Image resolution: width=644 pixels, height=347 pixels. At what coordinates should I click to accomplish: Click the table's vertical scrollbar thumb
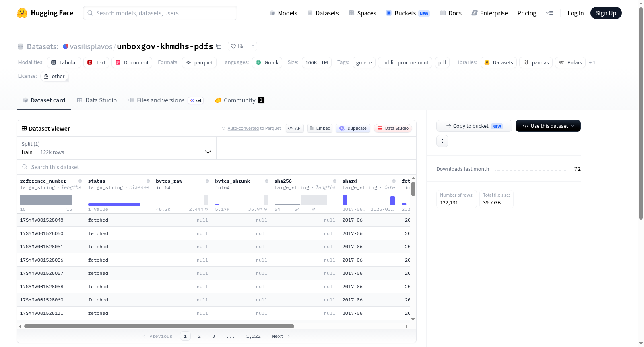pyautogui.click(x=413, y=189)
